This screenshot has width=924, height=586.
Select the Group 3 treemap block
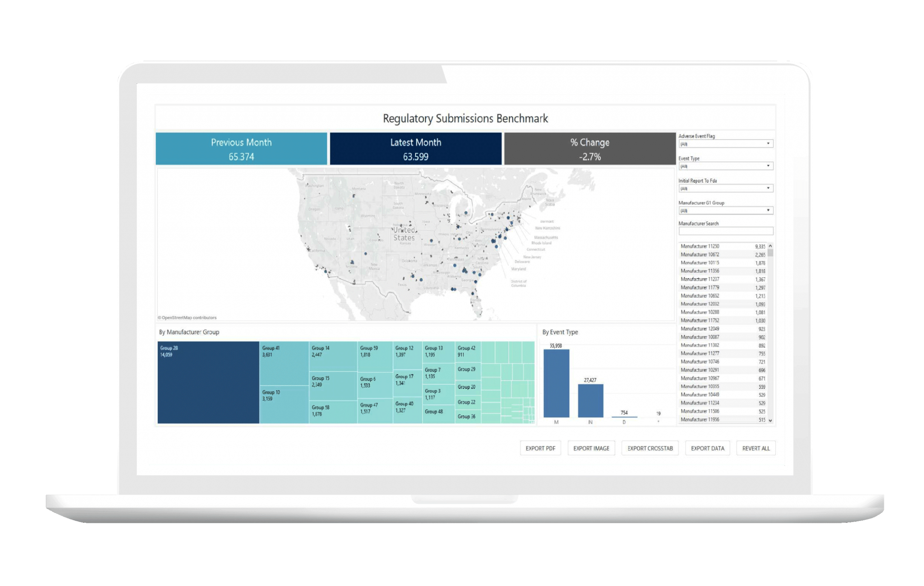[x=439, y=395]
